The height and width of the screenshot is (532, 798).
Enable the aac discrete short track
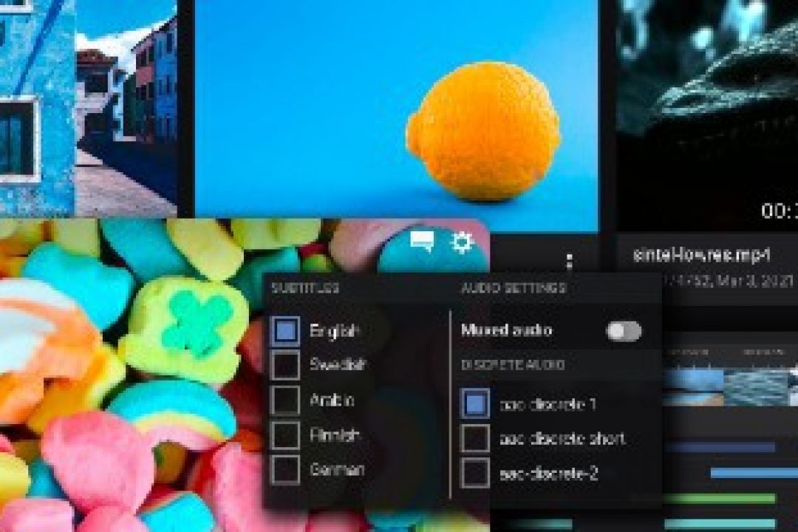(475, 438)
